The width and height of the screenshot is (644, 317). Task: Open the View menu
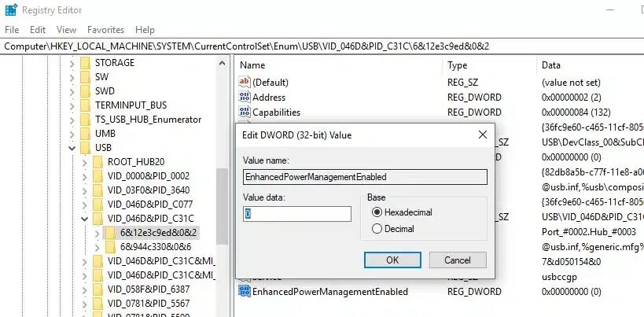(66, 30)
